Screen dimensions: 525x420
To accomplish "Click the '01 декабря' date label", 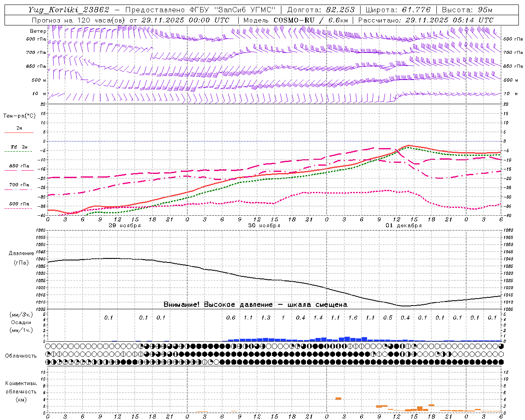I will coord(404,226).
